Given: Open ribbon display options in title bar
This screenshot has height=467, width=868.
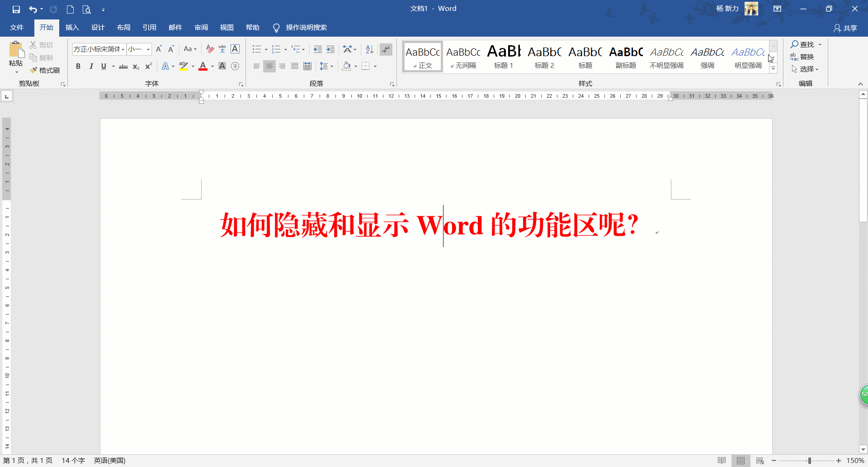Looking at the screenshot, I should [x=778, y=9].
